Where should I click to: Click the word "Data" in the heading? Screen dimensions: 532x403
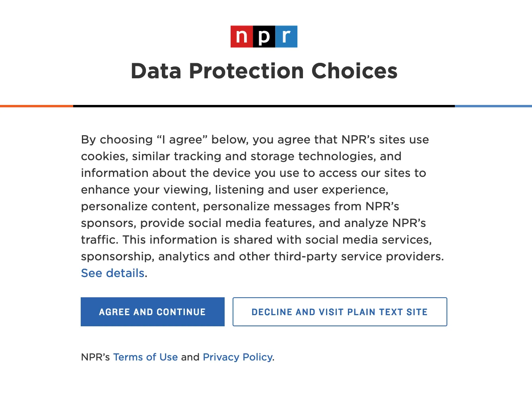(x=156, y=71)
